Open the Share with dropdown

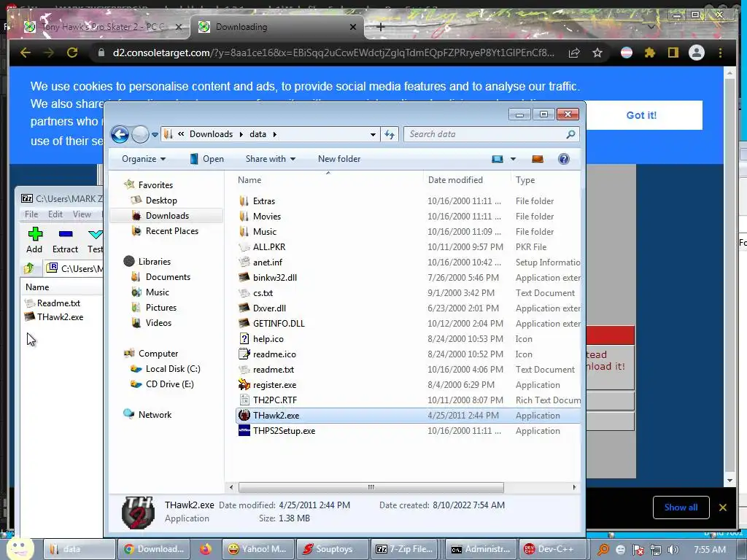click(x=270, y=159)
